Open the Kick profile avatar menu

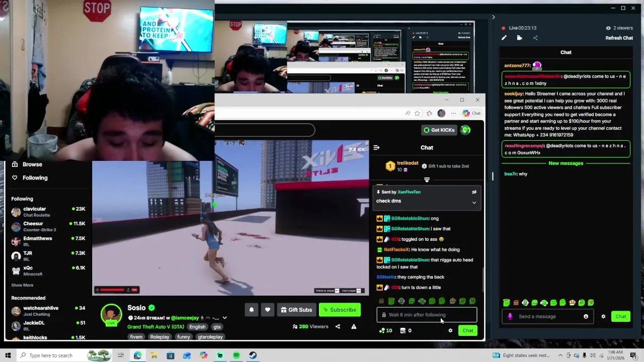pyautogui.click(x=465, y=130)
